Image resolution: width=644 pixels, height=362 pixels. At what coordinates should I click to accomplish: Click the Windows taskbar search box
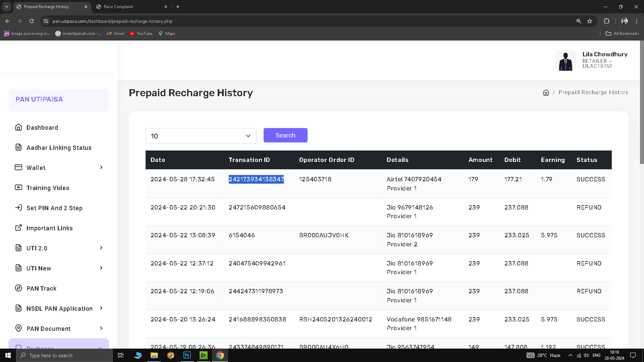64,355
